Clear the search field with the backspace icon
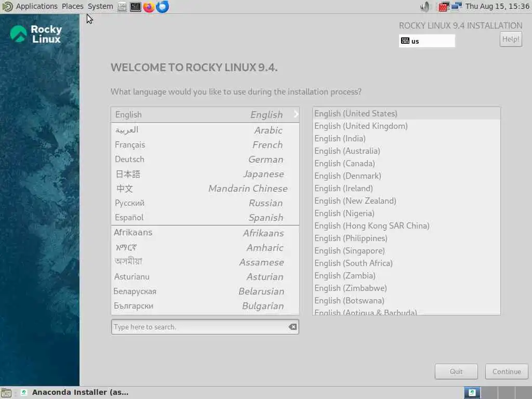Screen dimensions: 532x399 click(x=292, y=327)
